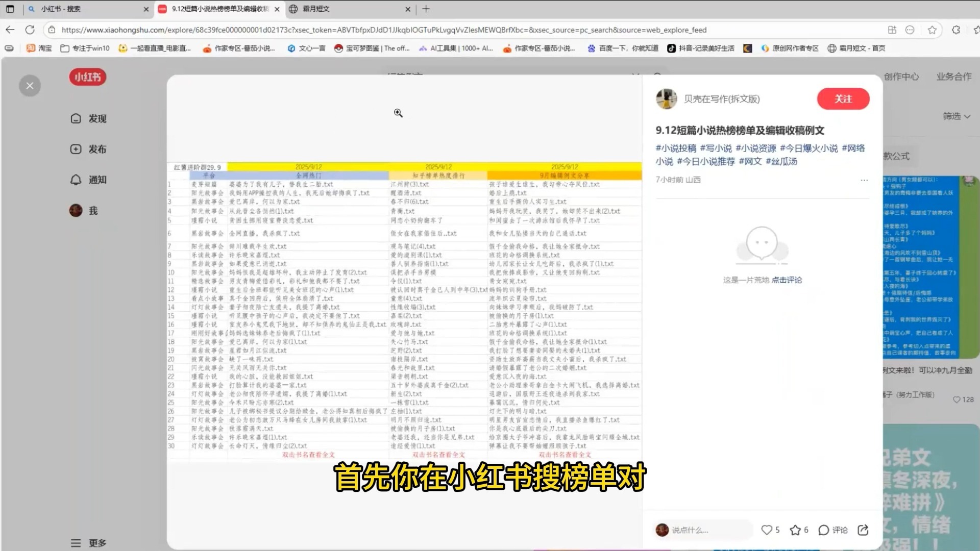Click the share post icon
Viewport: 980px width, 551px height.
(863, 530)
